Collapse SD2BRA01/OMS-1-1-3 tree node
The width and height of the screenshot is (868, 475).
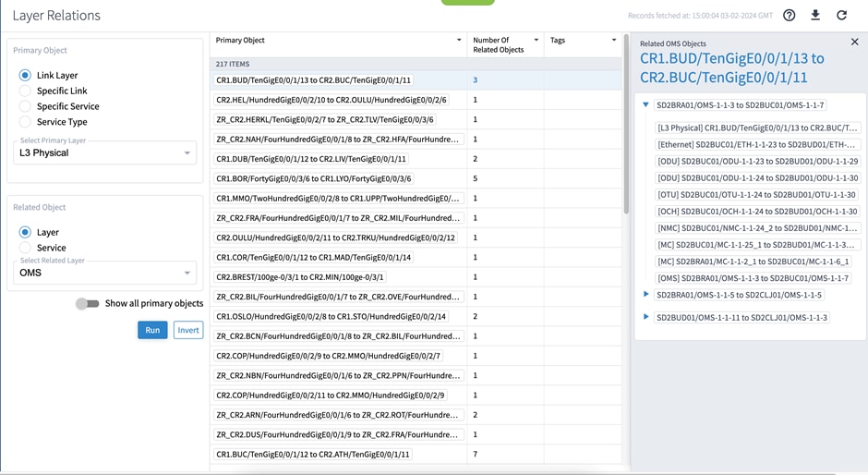(645, 104)
